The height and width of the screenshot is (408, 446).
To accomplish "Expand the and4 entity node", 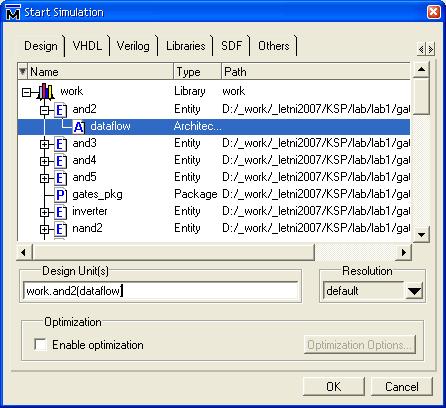I will tap(44, 161).
